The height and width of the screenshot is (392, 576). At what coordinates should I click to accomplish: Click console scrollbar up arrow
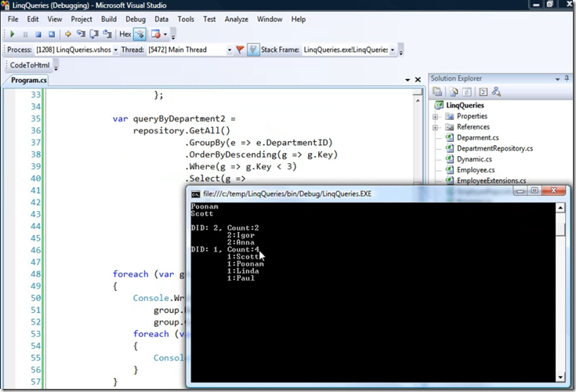(560, 208)
